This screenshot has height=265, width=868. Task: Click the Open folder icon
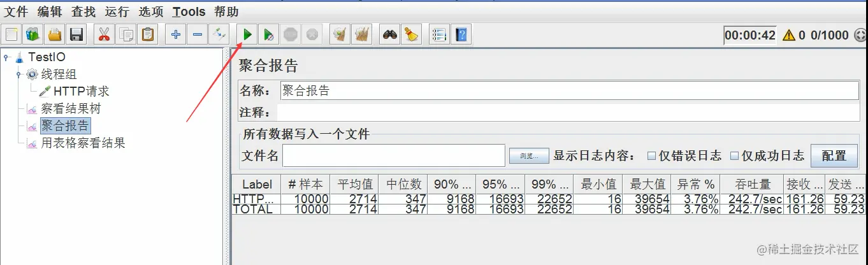pos(55,34)
